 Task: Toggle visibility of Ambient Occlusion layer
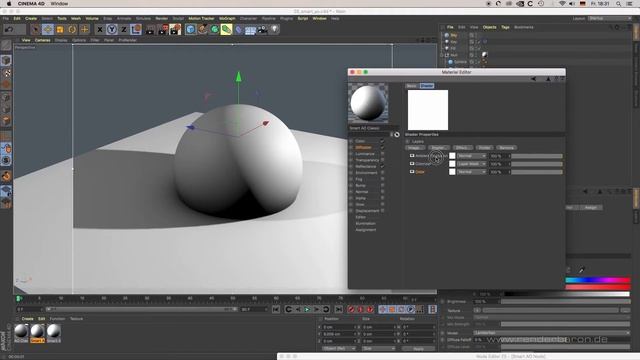tap(412, 156)
